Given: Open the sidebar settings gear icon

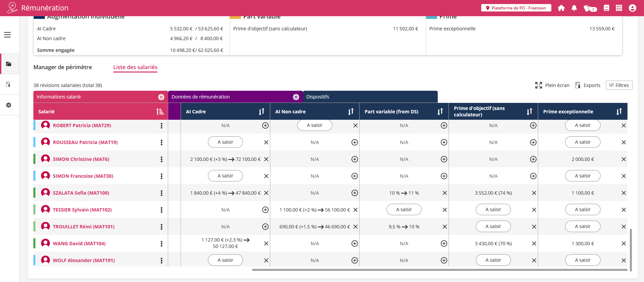Looking at the screenshot, I should click(9, 105).
